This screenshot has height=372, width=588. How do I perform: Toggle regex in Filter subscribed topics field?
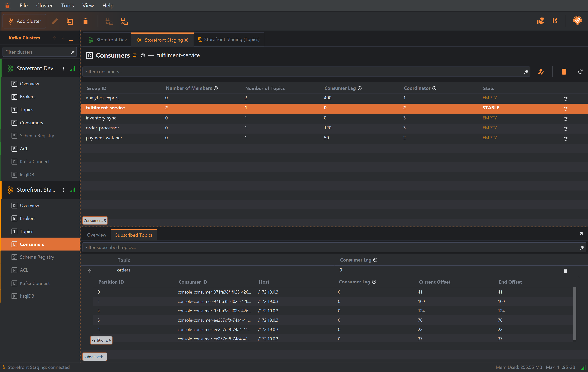pyautogui.click(x=582, y=247)
